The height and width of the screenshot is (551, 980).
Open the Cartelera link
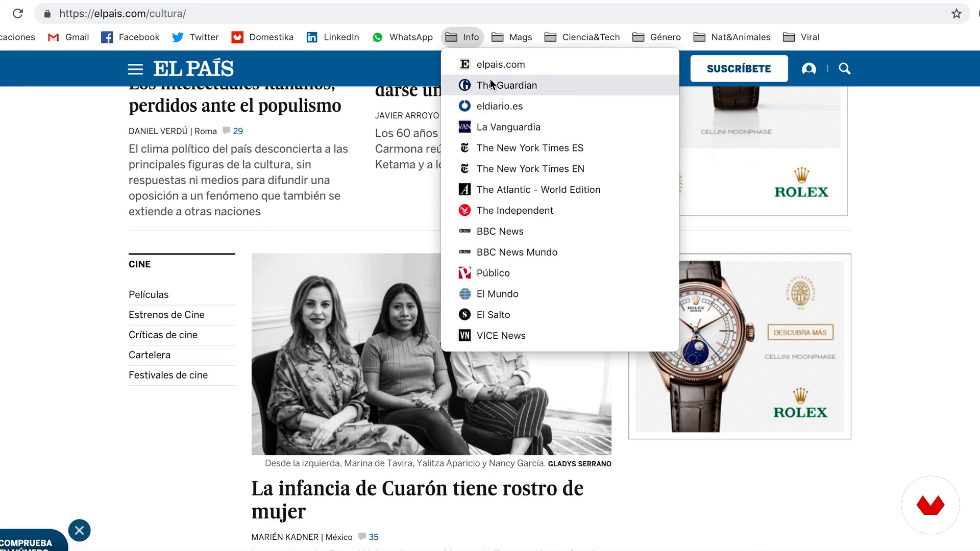pyautogui.click(x=150, y=355)
